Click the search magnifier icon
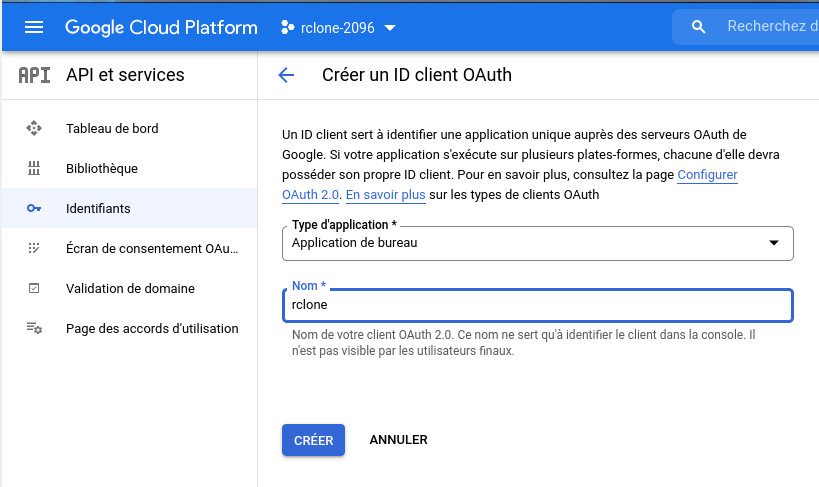Screen dimensions: 819x487 [x=698, y=27]
